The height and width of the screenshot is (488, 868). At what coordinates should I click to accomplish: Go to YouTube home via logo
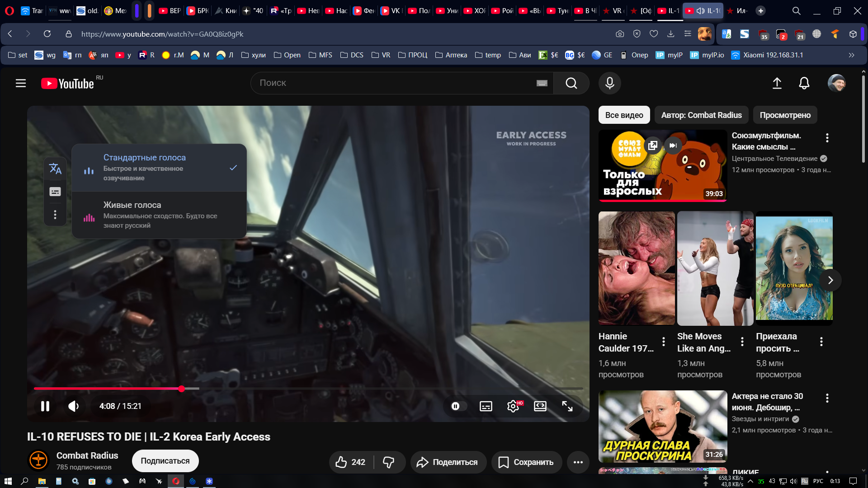point(68,84)
